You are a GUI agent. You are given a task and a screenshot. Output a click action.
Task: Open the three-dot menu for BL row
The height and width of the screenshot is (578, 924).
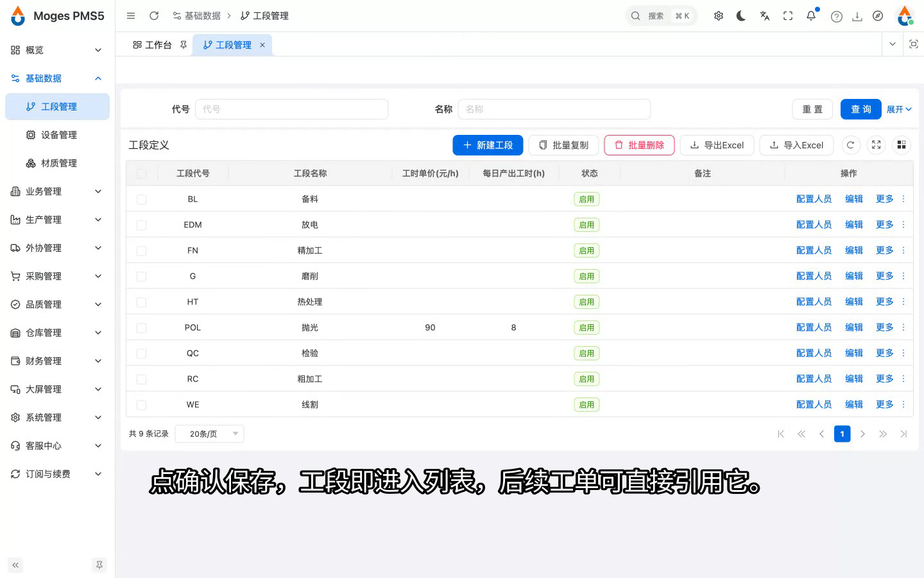click(903, 199)
